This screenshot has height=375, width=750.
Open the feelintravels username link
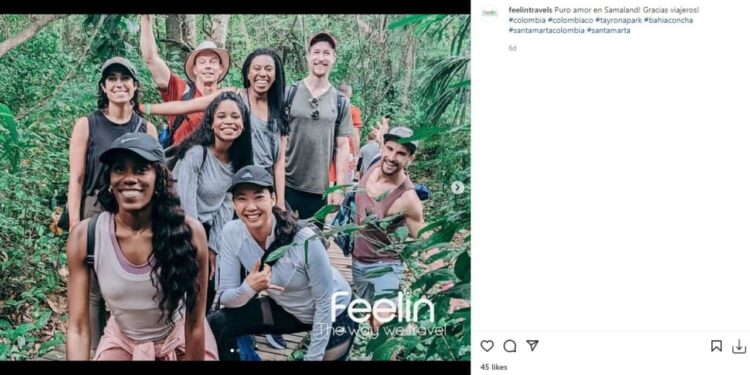530,10
